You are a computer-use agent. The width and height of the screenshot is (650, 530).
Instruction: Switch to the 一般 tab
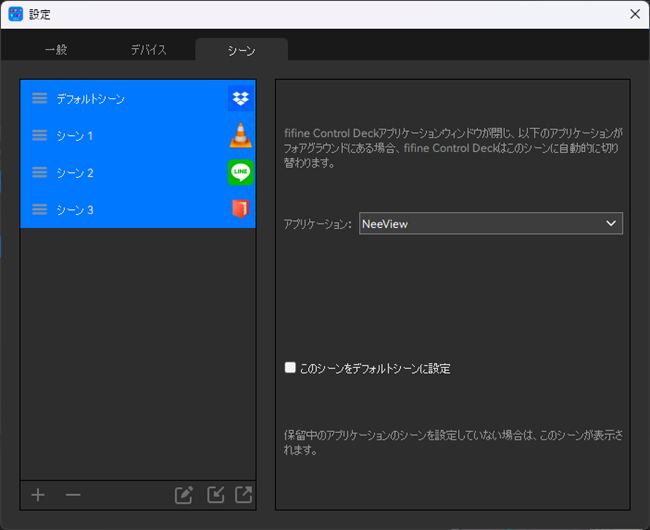56,50
